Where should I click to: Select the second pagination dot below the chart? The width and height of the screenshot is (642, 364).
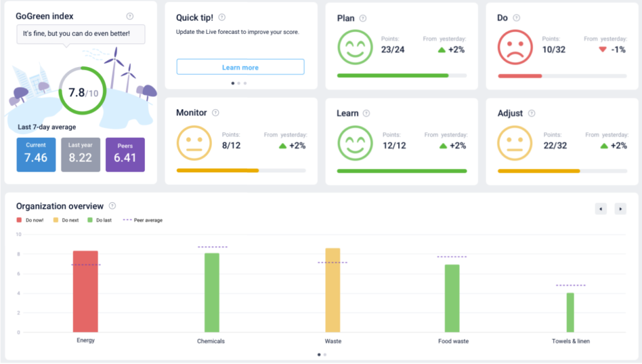pyautogui.click(x=325, y=355)
